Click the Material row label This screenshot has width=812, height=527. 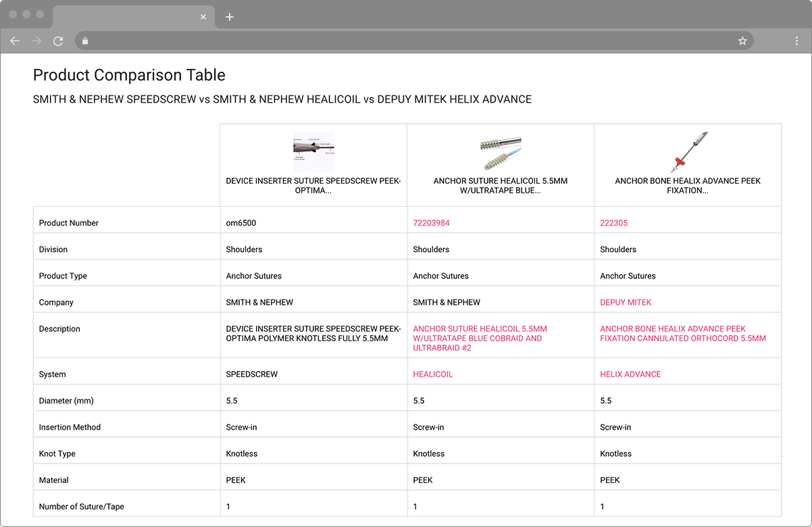tap(54, 480)
